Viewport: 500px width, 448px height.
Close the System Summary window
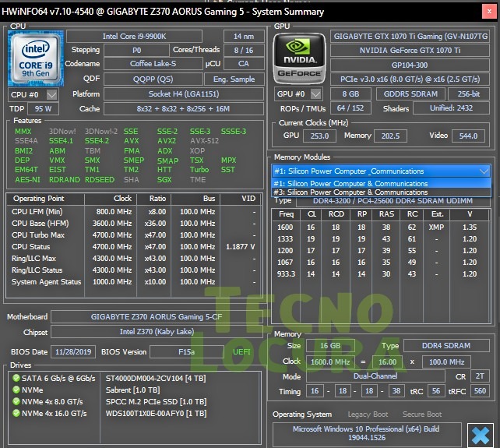489,12
